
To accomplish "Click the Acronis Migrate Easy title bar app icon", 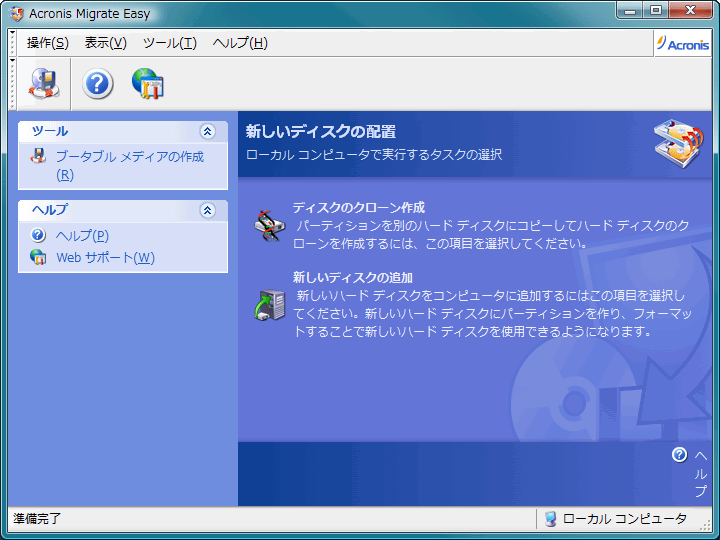I will 16,14.
